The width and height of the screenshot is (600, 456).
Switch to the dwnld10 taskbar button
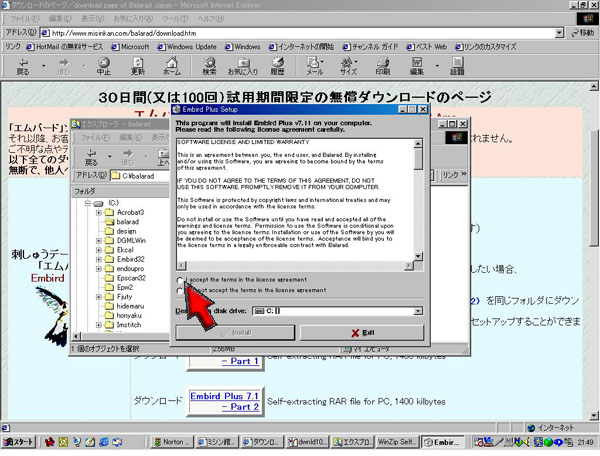pyautogui.click(x=308, y=442)
